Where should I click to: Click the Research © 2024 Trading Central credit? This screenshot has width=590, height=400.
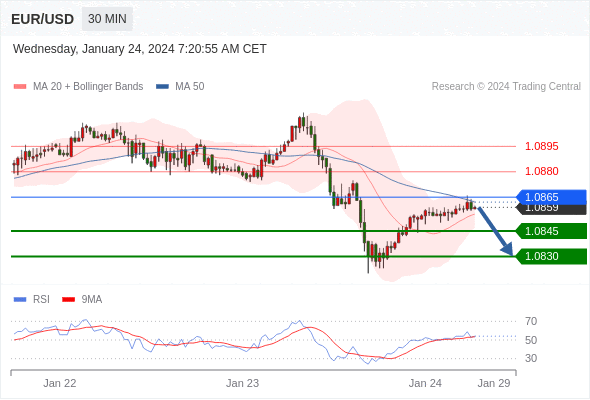point(506,87)
